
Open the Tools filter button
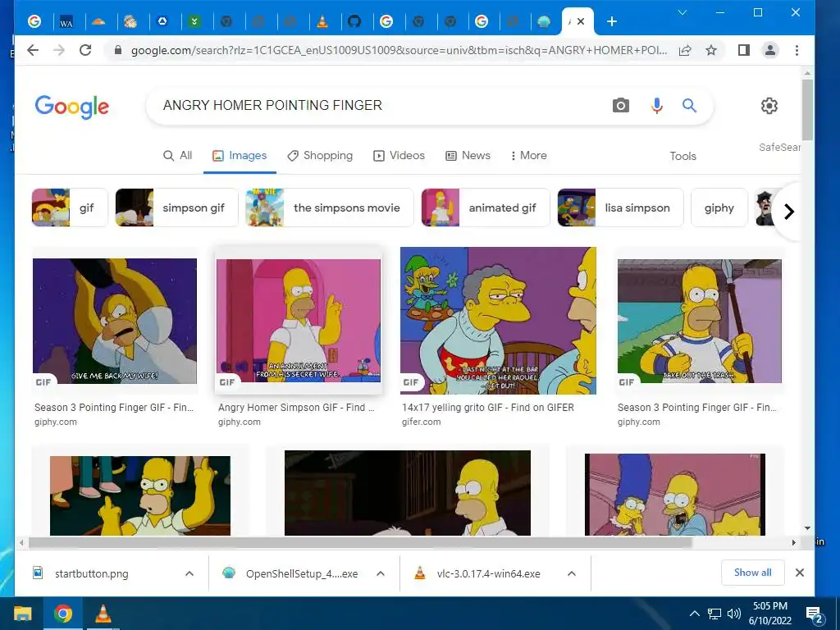682,156
